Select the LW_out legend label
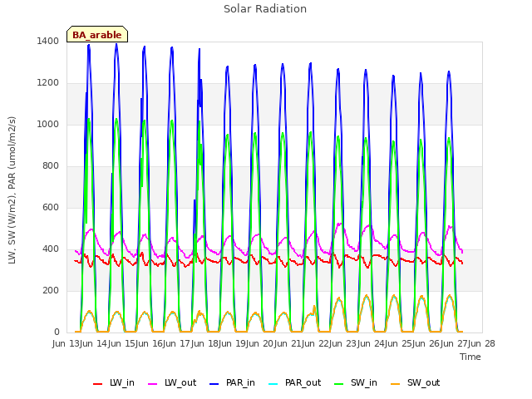Screen dimensions: 532x399 pos(180,382)
